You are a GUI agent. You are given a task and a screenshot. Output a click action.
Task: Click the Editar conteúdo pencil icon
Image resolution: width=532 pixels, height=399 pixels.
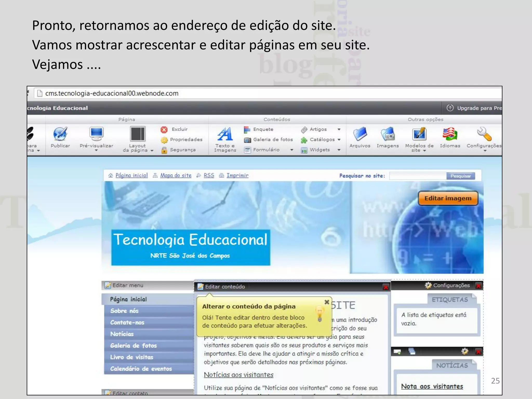point(200,287)
